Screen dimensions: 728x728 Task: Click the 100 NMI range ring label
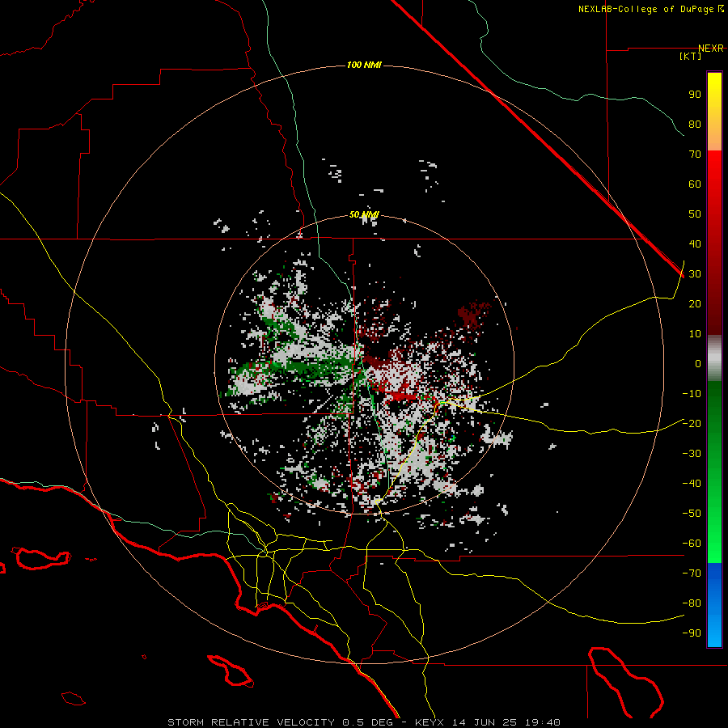(364, 65)
